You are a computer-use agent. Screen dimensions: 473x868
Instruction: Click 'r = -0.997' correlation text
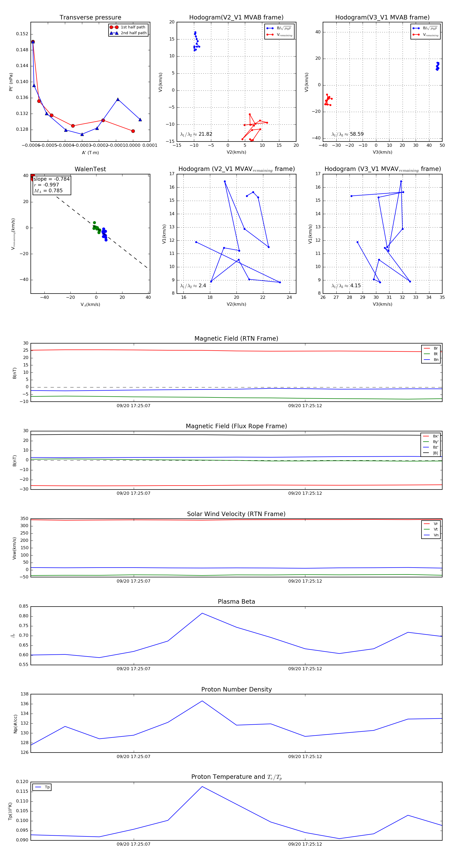(x=47, y=185)
